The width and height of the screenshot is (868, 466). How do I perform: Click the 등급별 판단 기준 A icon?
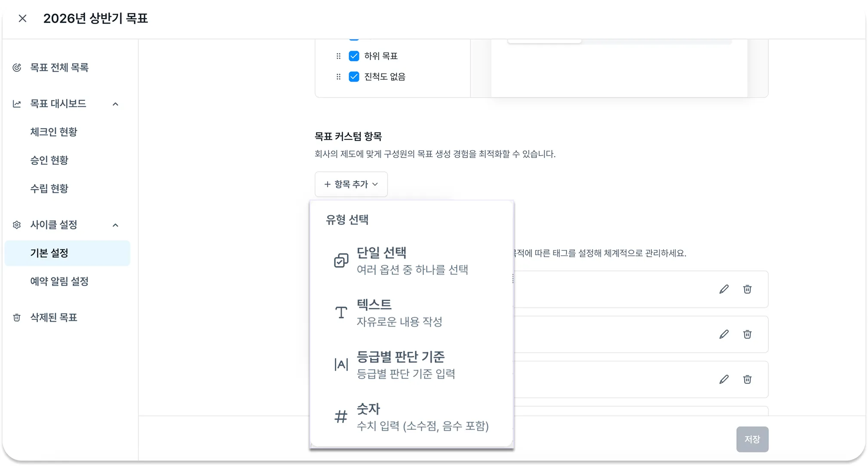coord(341,364)
